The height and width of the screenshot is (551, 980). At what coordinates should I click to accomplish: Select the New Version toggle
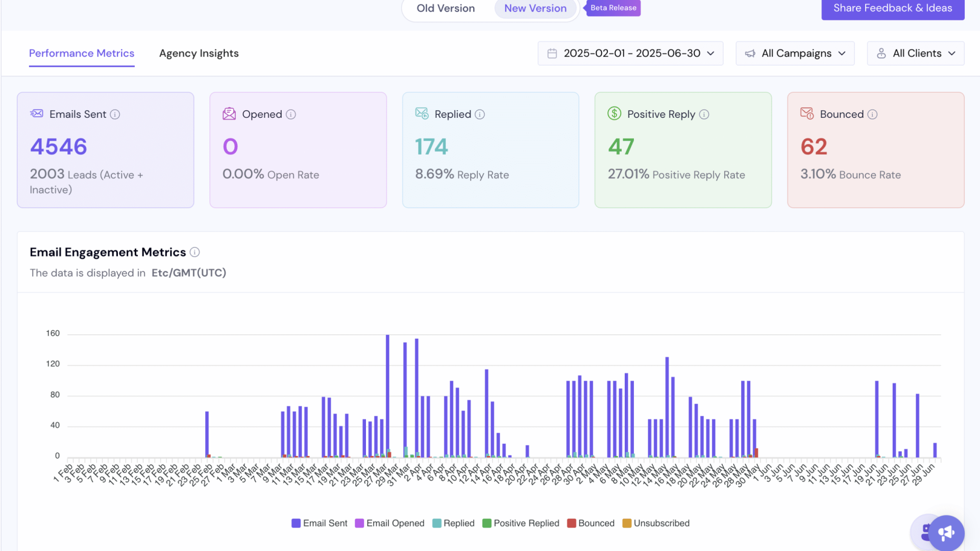(x=535, y=8)
